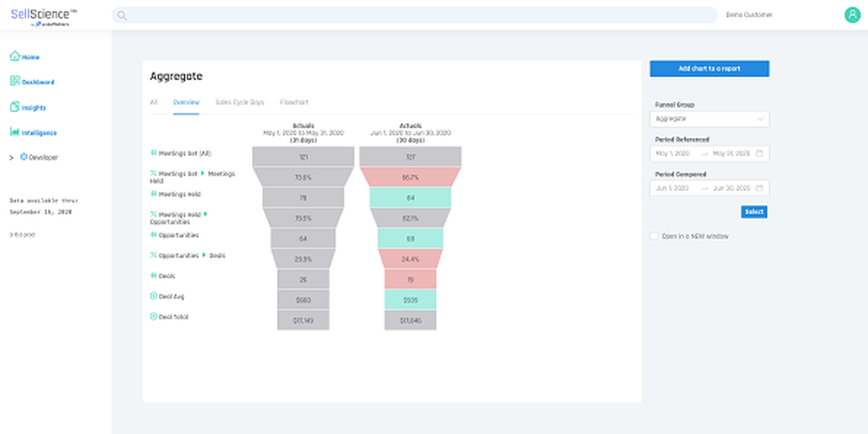Image resolution: width=868 pixels, height=434 pixels.
Task: Click the Period Referenced start date May 1, 2020
Action: [673, 154]
